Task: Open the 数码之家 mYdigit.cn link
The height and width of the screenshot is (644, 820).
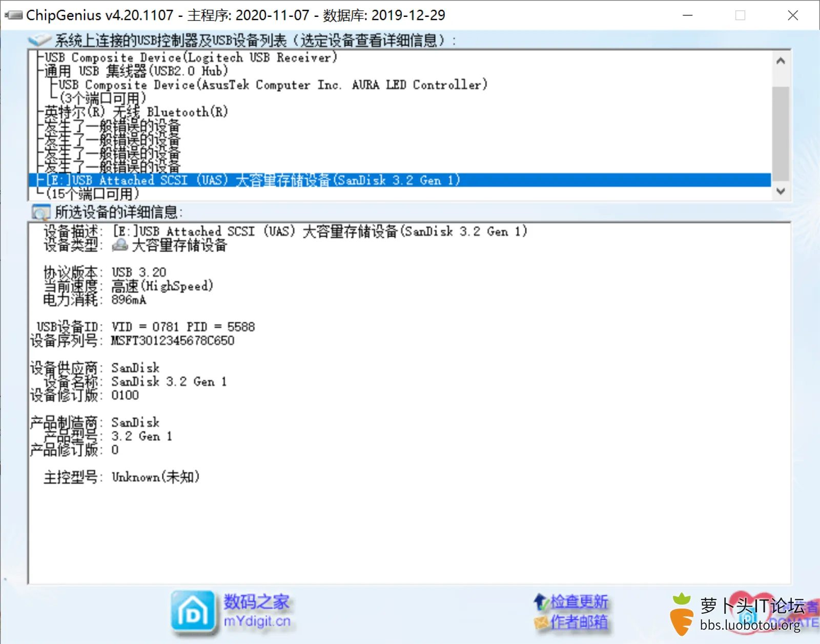Action: [257, 611]
